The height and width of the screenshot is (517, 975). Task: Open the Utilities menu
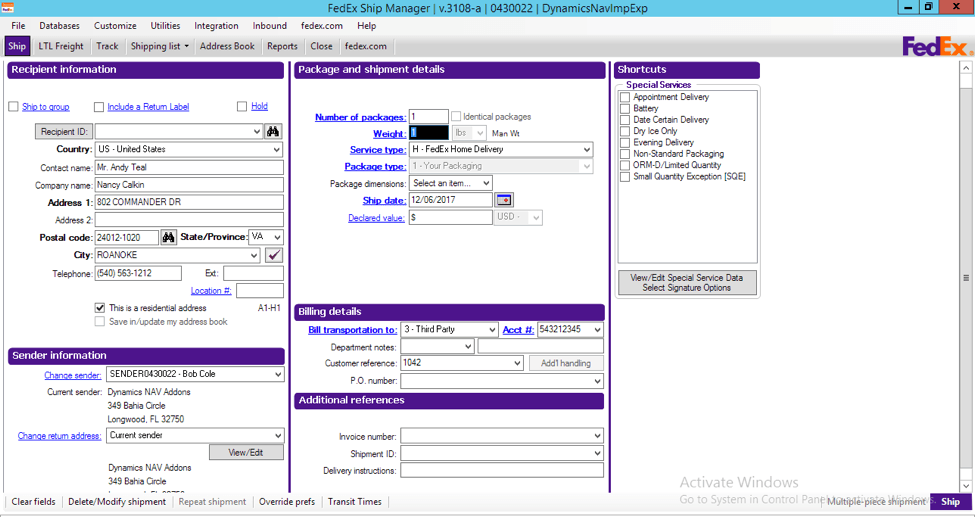pyautogui.click(x=165, y=26)
